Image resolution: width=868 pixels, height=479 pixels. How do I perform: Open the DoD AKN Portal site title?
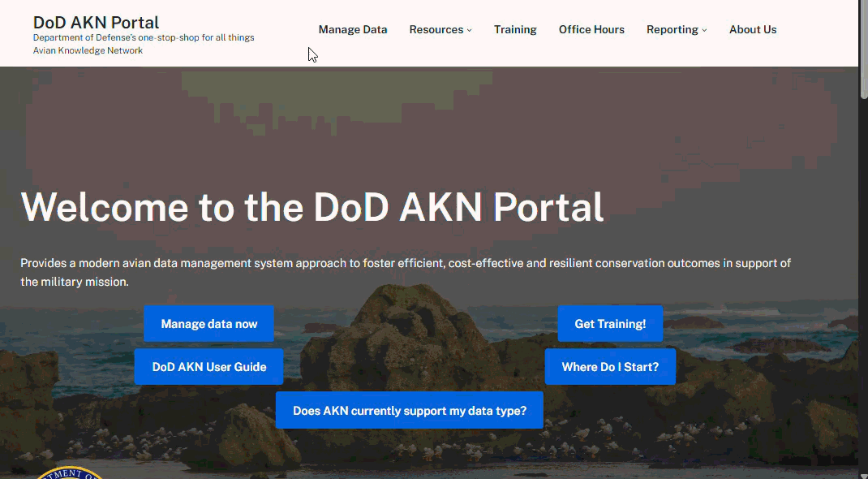pos(96,22)
